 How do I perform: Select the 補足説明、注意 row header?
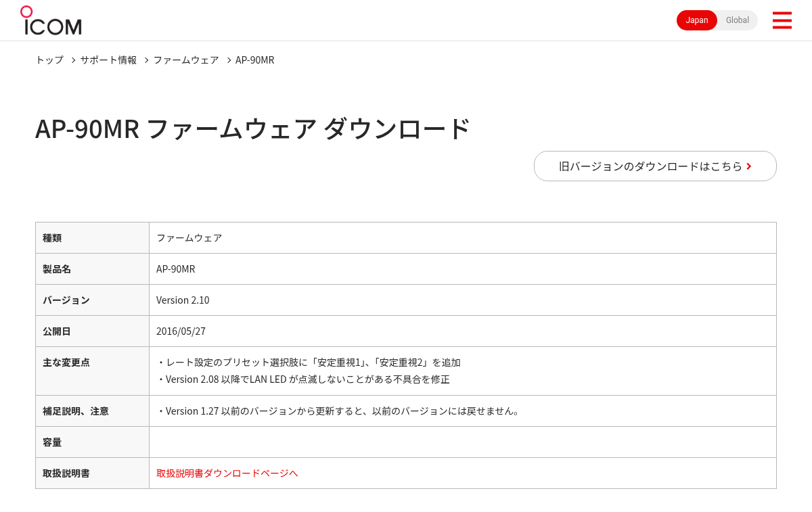point(92,411)
